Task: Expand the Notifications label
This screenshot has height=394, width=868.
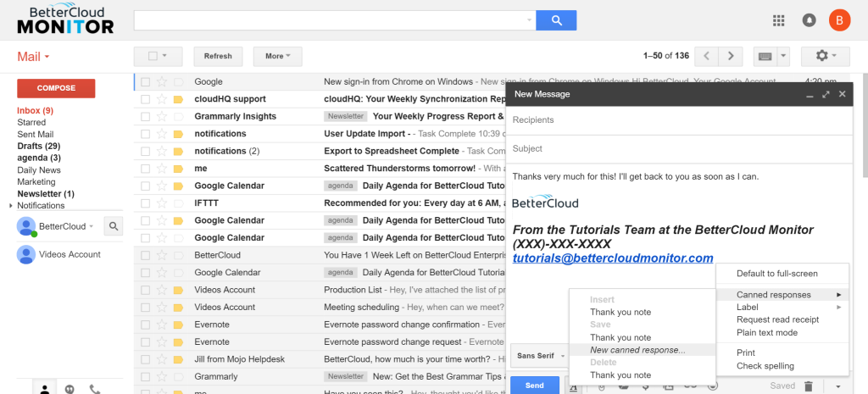Action: (x=12, y=206)
